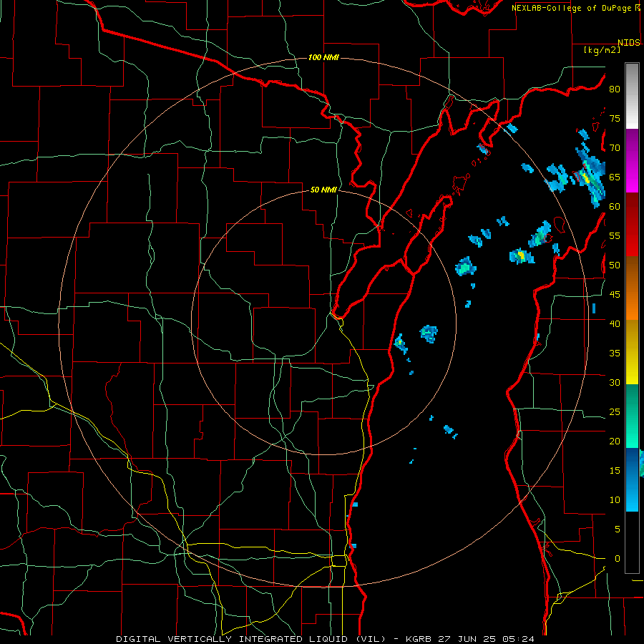Select the 40 value on the scale
This screenshot has height=644, width=644.
615,323
